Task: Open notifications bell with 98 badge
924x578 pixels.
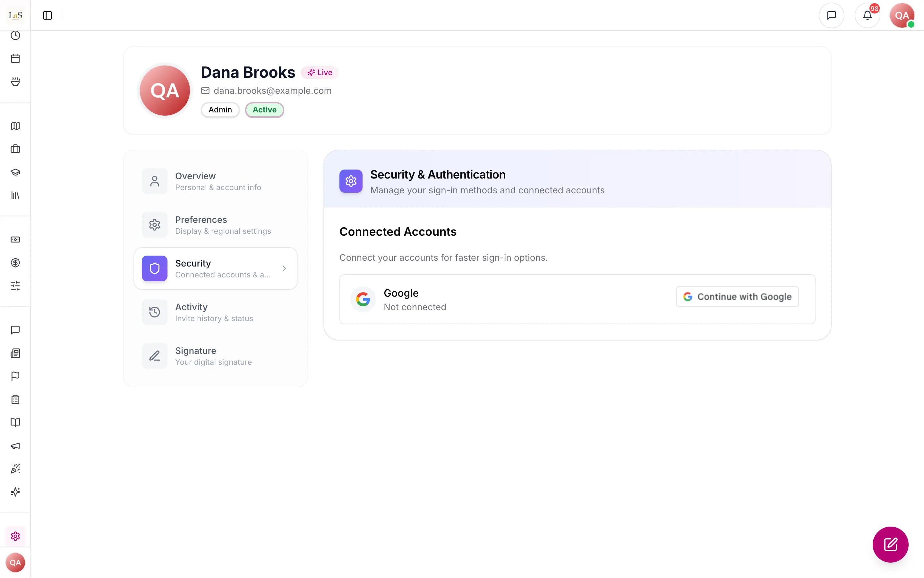Action: [868, 15]
